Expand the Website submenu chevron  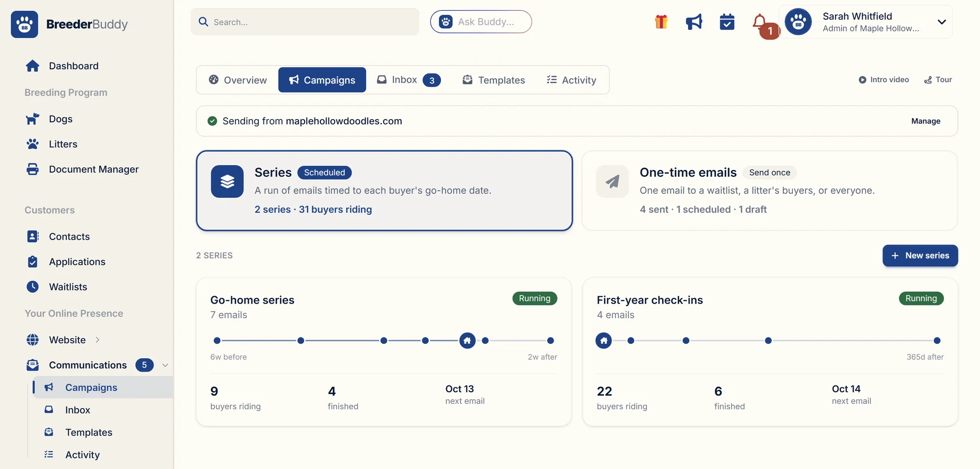point(98,340)
